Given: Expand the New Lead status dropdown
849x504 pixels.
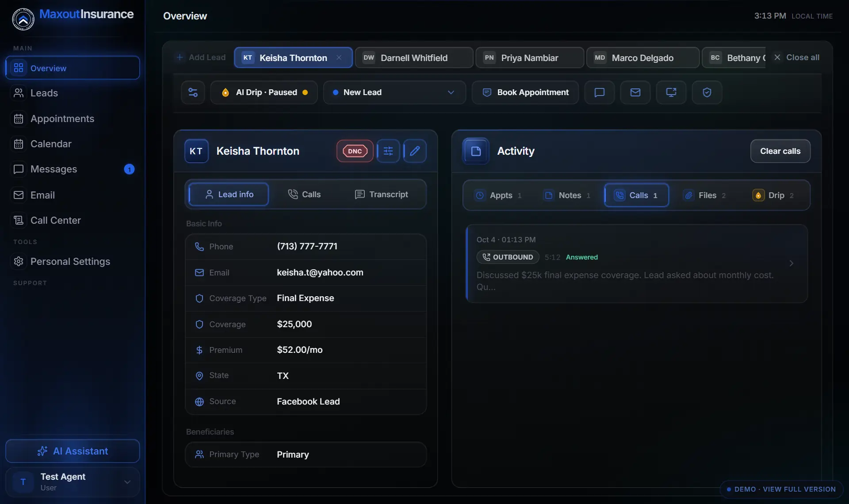Looking at the screenshot, I should coord(394,92).
